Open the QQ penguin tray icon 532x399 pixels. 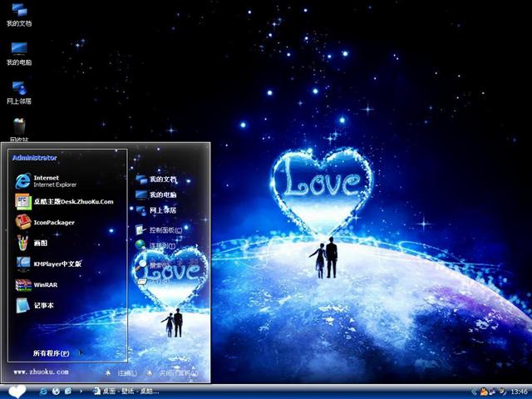(483, 392)
